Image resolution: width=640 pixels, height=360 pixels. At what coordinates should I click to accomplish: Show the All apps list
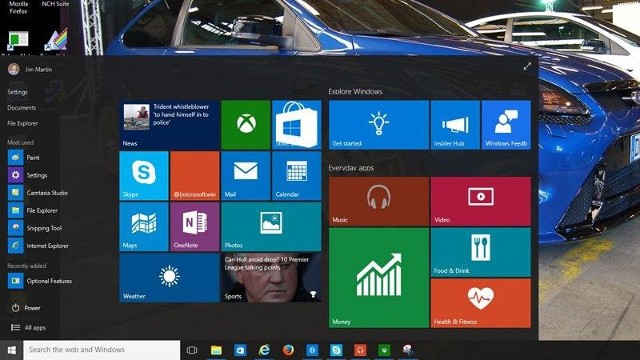point(29,327)
